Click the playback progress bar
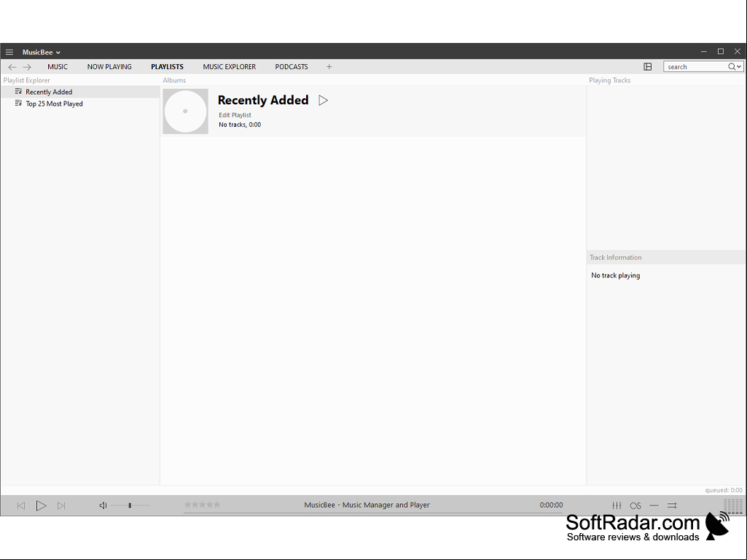This screenshot has width=747, height=560. pyautogui.click(x=373, y=513)
